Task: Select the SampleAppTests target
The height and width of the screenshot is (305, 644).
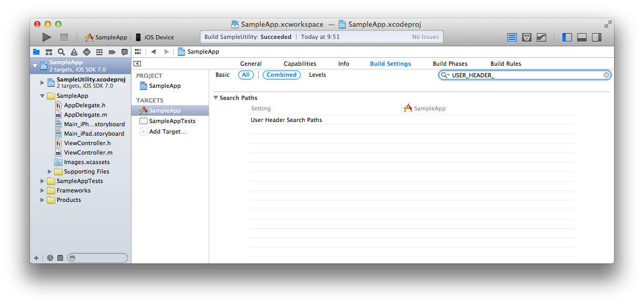Action: click(x=172, y=121)
